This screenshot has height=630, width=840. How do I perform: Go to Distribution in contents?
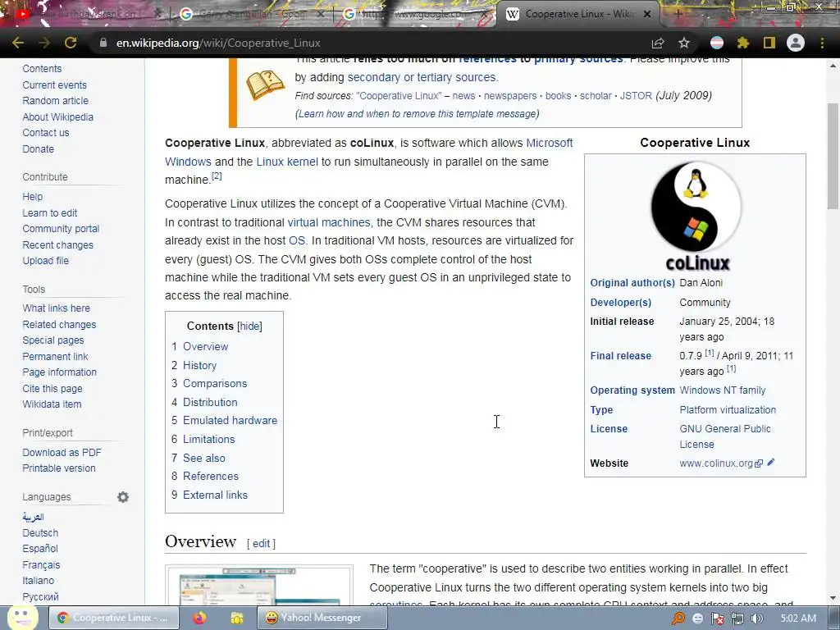[210, 402]
